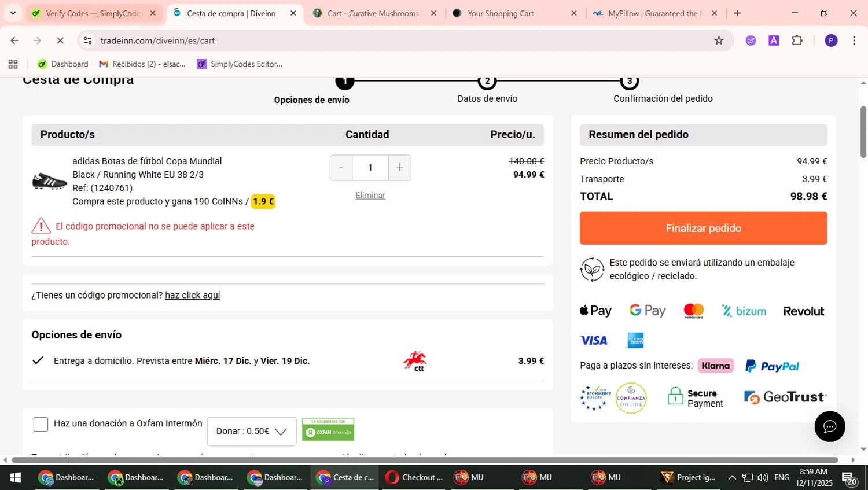Stop page loading with the X button
The image size is (868, 490).
tap(60, 40)
